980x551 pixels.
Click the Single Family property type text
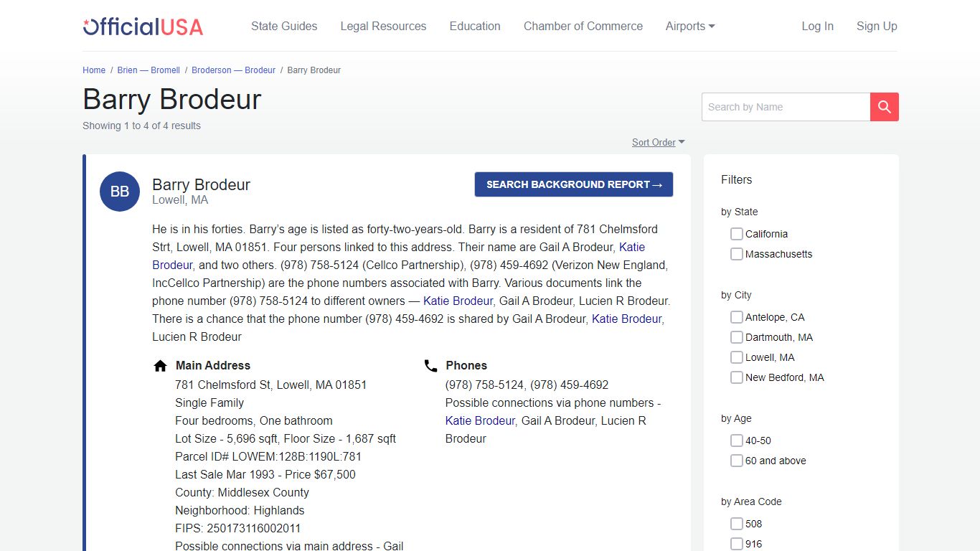[209, 402]
